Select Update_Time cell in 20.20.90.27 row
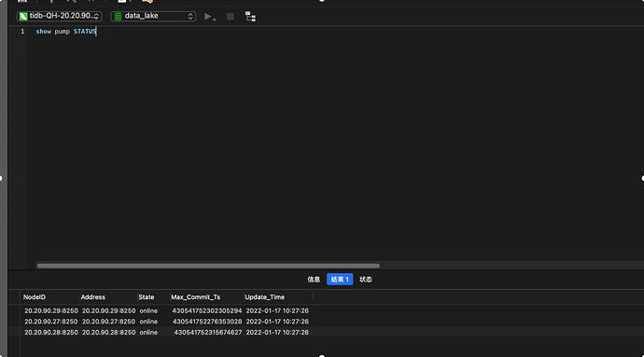This screenshot has height=357, width=644. 277,322
